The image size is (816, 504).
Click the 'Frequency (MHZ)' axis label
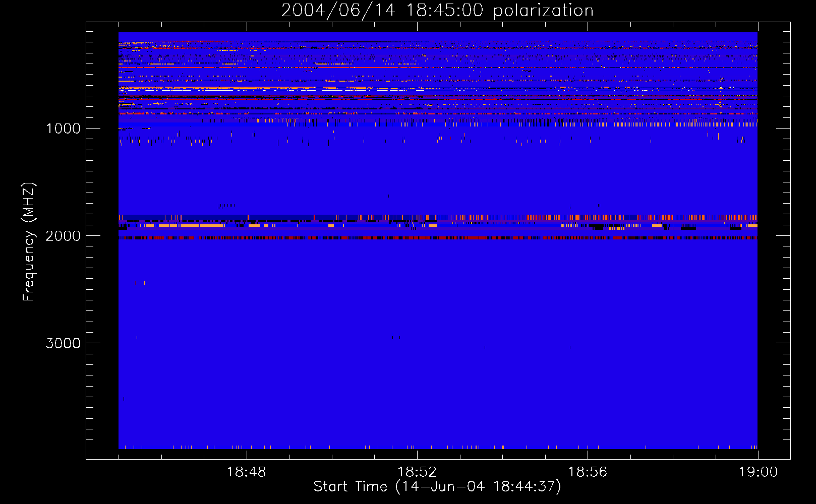(29, 242)
